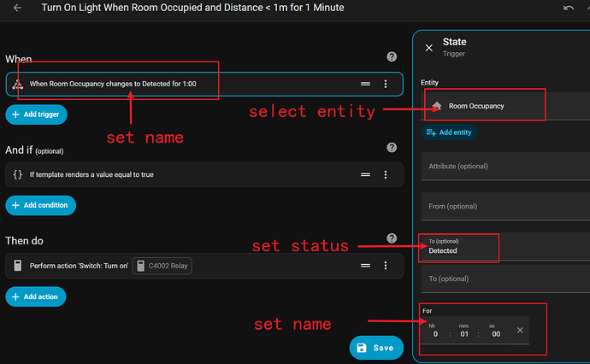Viewport: 590px width, 364px height.
Task: Click the From (optional) field
Action: (505, 207)
